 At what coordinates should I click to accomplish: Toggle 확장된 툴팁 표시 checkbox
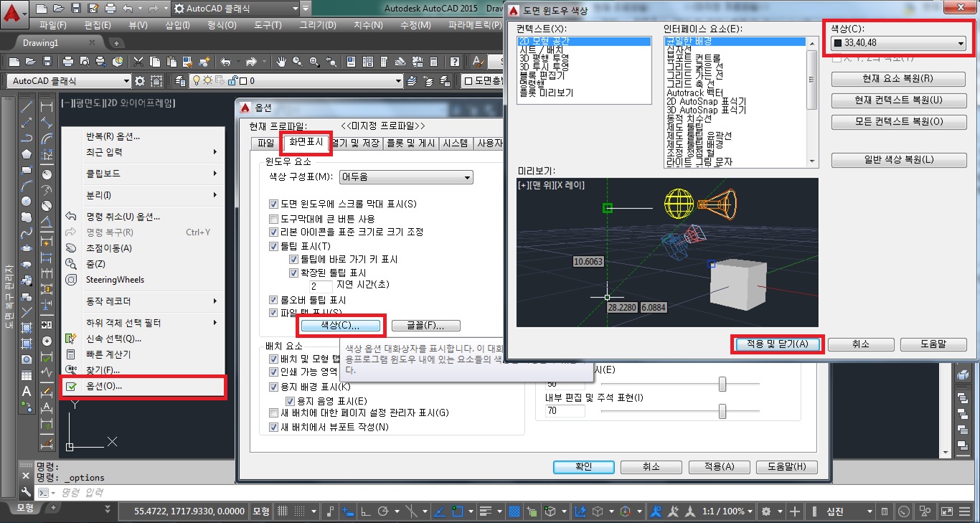pyautogui.click(x=293, y=273)
